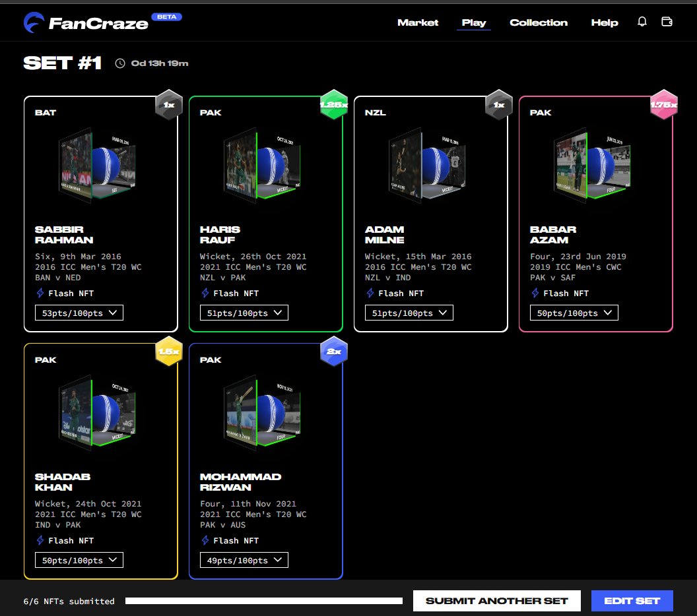This screenshot has width=697, height=616.
Task: Open the wallet icon
Action: pyautogui.click(x=667, y=22)
